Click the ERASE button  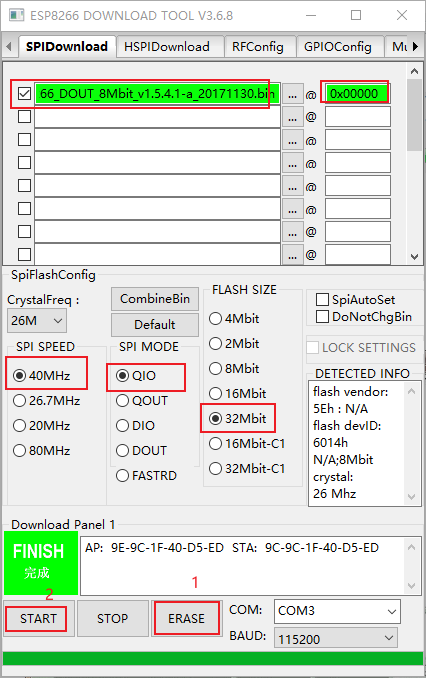[186, 618]
